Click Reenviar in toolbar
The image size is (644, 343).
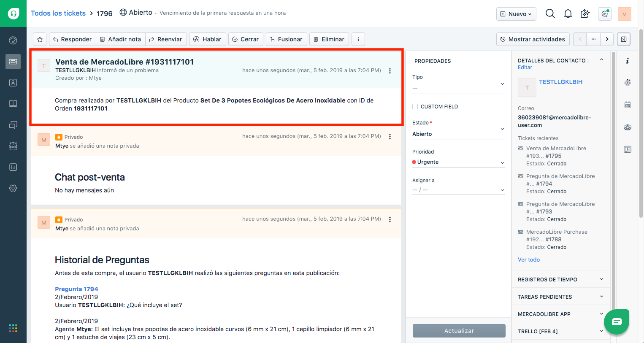[166, 39]
